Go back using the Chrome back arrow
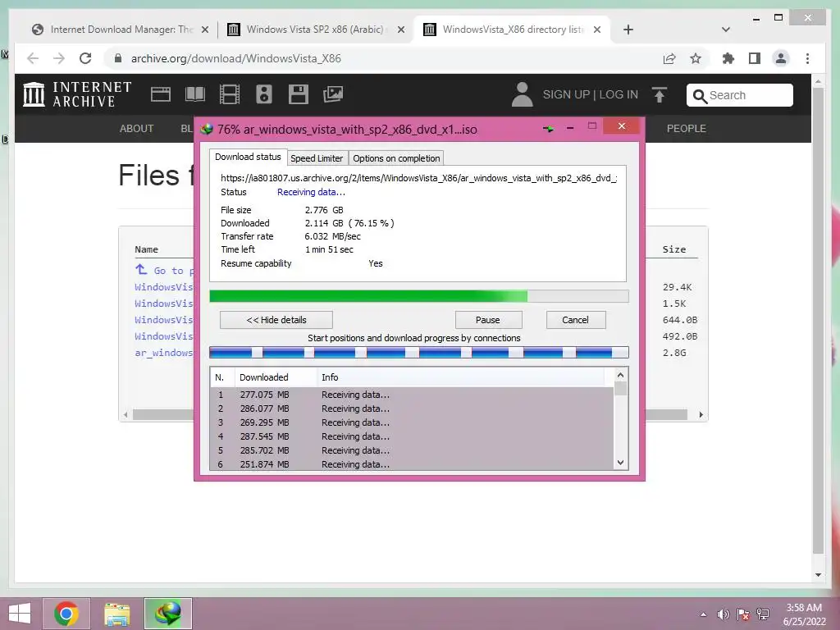This screenshot has width=840, height=630. pos(33,58)
